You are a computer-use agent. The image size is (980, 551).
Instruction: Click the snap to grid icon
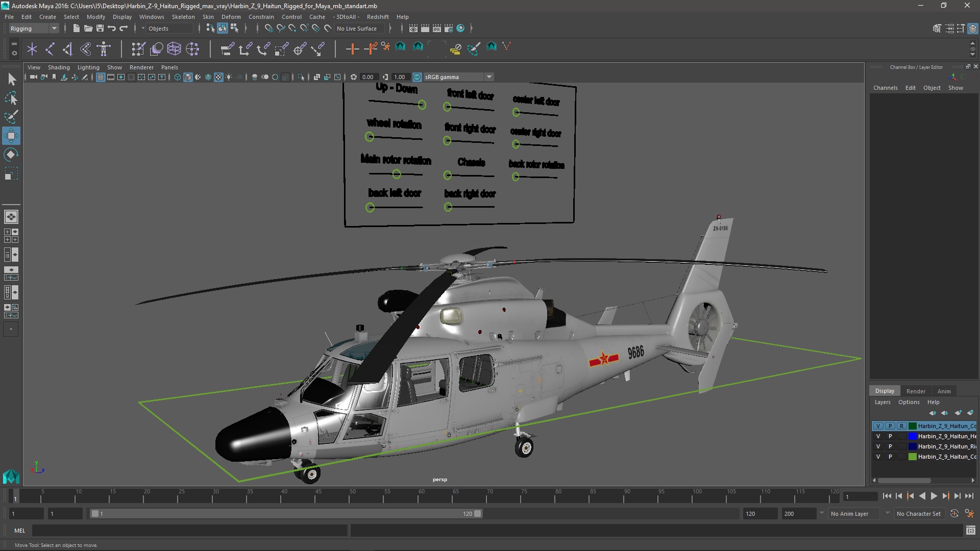268,28
